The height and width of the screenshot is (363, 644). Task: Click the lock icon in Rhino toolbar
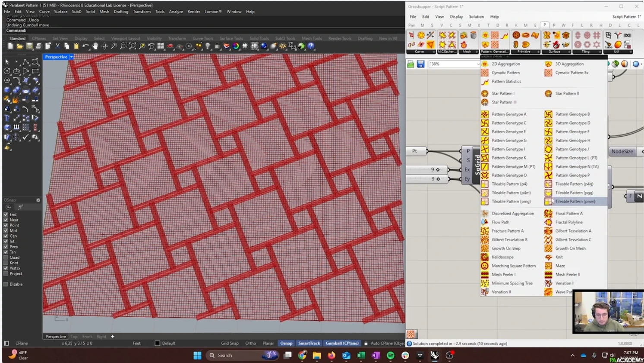(x=217, y=46)
